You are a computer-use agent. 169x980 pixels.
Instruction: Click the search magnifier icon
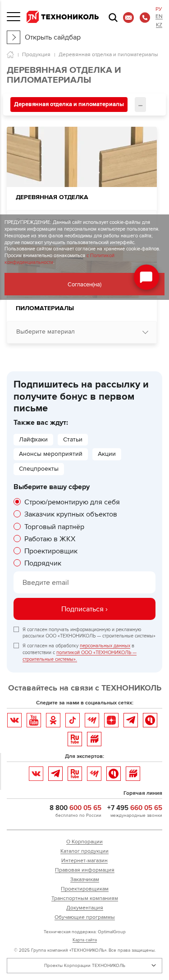(x=113, y=18)
